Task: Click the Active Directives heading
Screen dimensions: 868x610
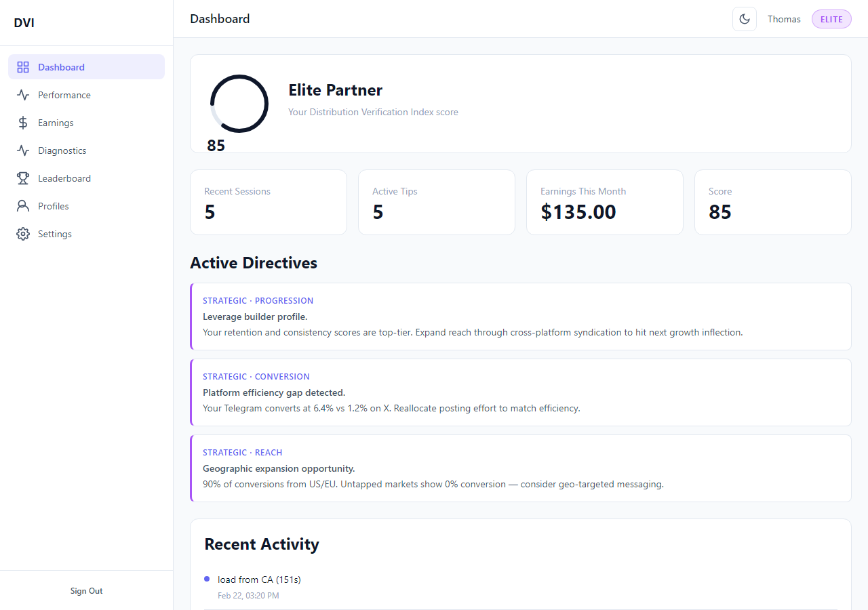Action: (254, 263)
